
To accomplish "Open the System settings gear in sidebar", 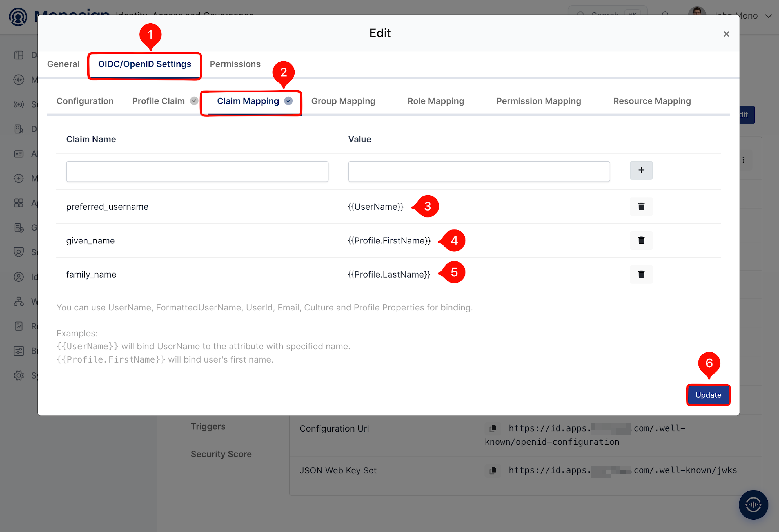I will (x=19, y=375).
